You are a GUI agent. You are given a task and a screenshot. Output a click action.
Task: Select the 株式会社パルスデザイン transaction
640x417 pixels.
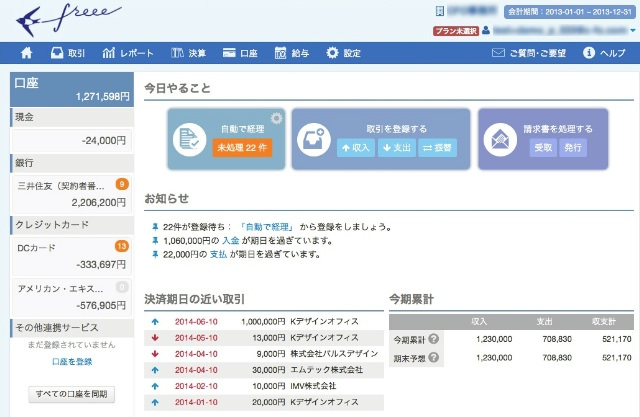[264, 354]
